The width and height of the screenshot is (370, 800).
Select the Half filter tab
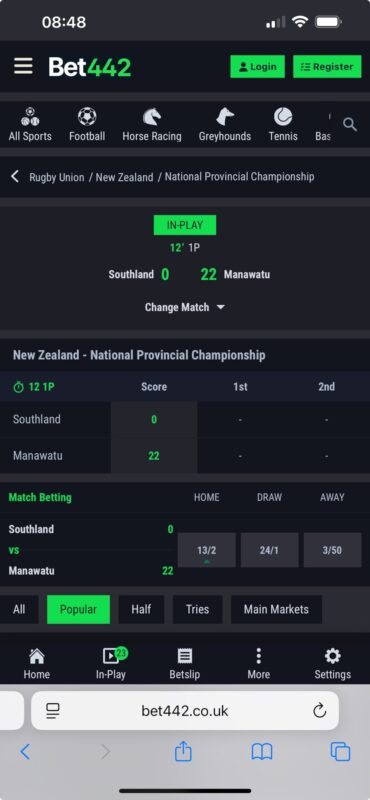(x=141, y=609)
